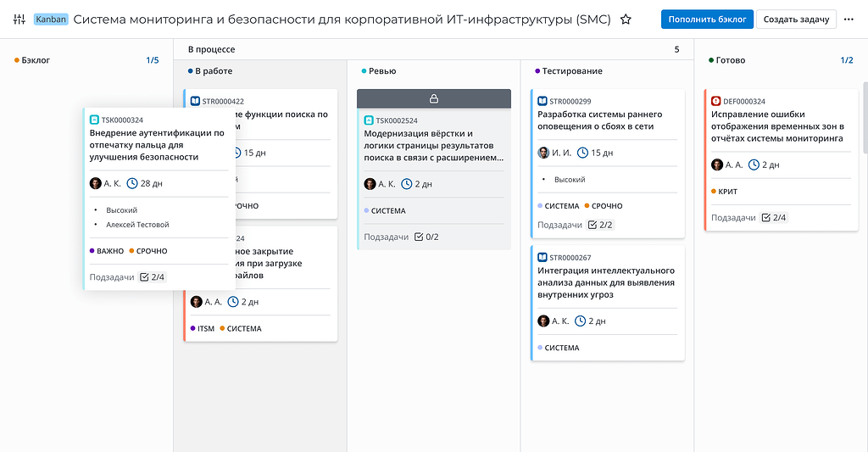Click the ВАЖНО tag on TSK0000324
The width and height of the screenshot is (868, 452).
pos(106,251)
